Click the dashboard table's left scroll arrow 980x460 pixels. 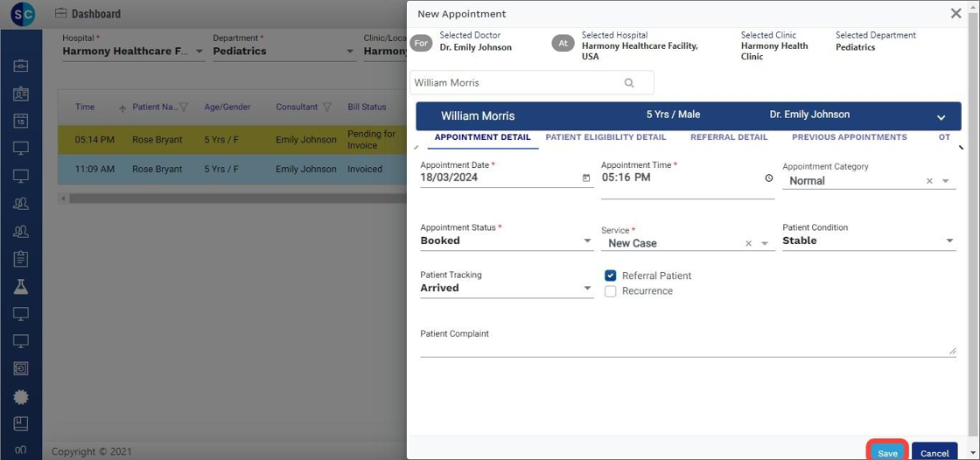(62, 199)
